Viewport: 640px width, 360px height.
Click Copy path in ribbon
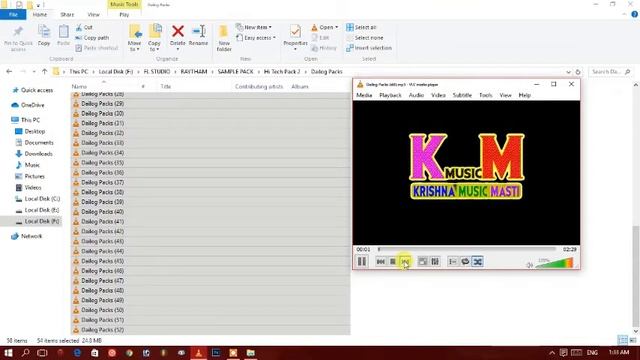pyautogui.click(x=92, y=38)
